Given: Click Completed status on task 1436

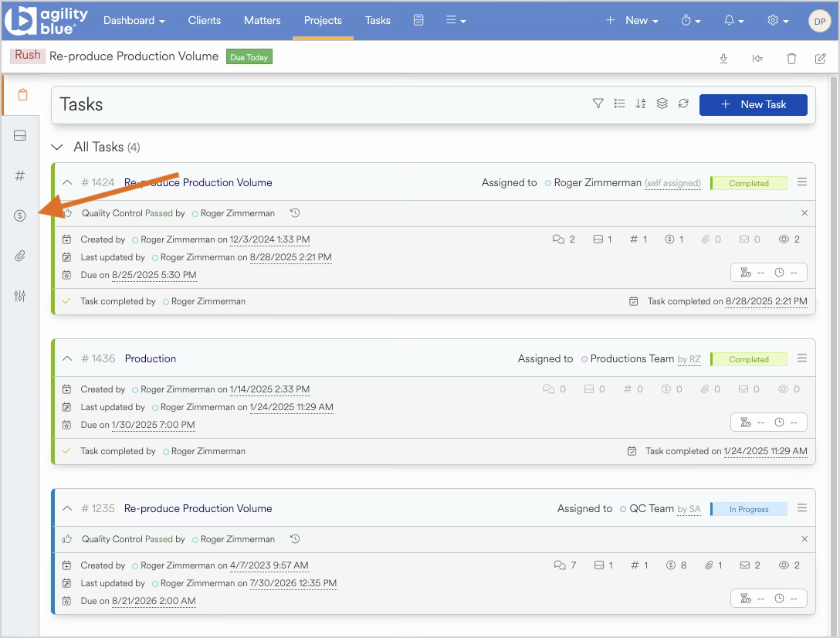Looking at the screenshot, I should [748, 358].
